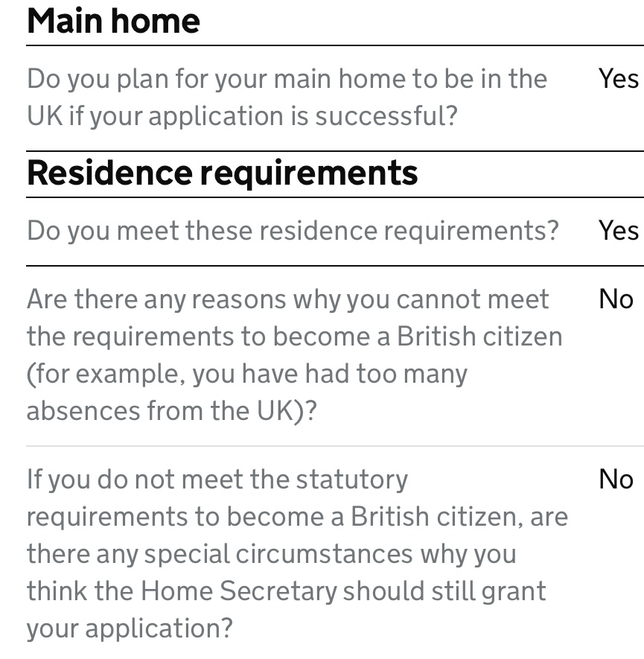Click the No answer for special circumstances question
This screenshot has height=659, width=644.
pos(616,480)
